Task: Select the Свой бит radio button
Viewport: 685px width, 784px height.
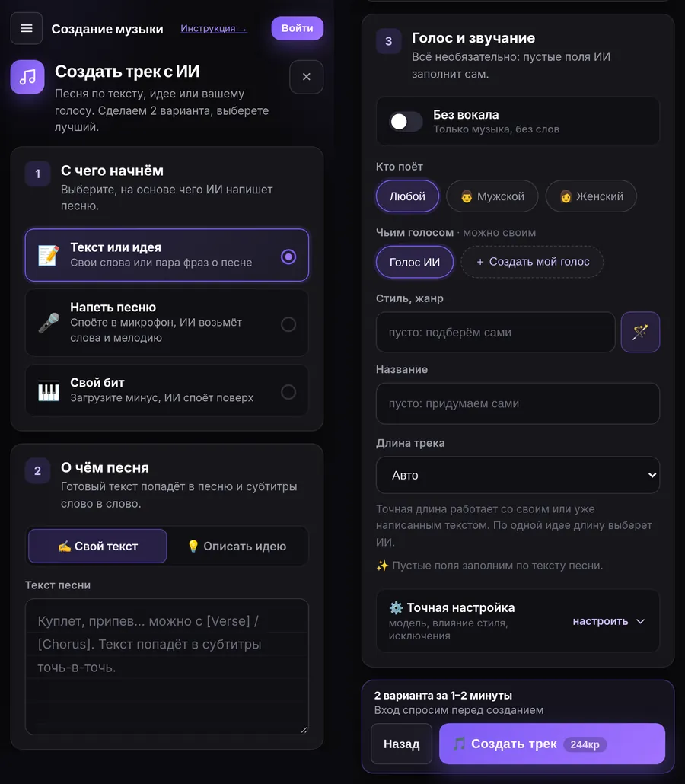Action: (x=288, y=391)
